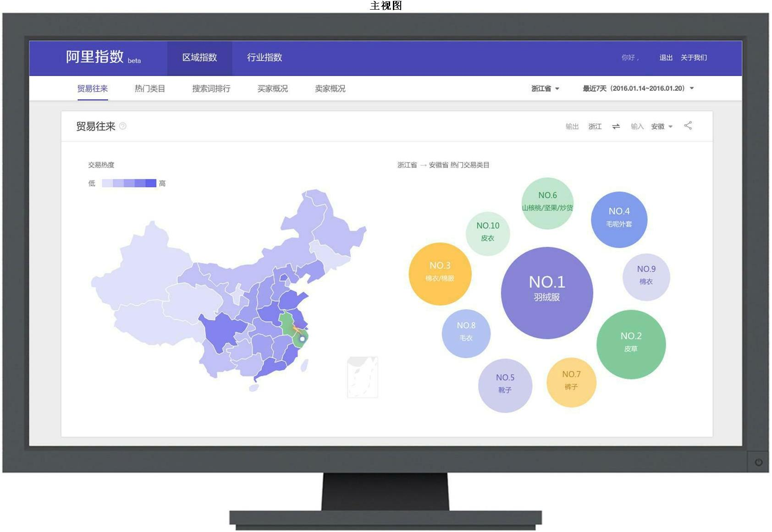Click the 关于我们 link
Image resolution: width=772 pixels, height=532 pixels.
(694, 58)
